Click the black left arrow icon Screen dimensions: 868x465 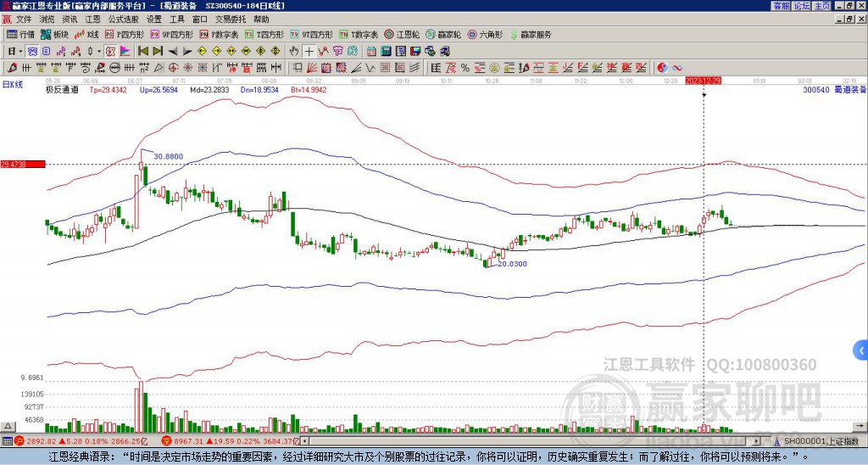(x=172, y=51)
